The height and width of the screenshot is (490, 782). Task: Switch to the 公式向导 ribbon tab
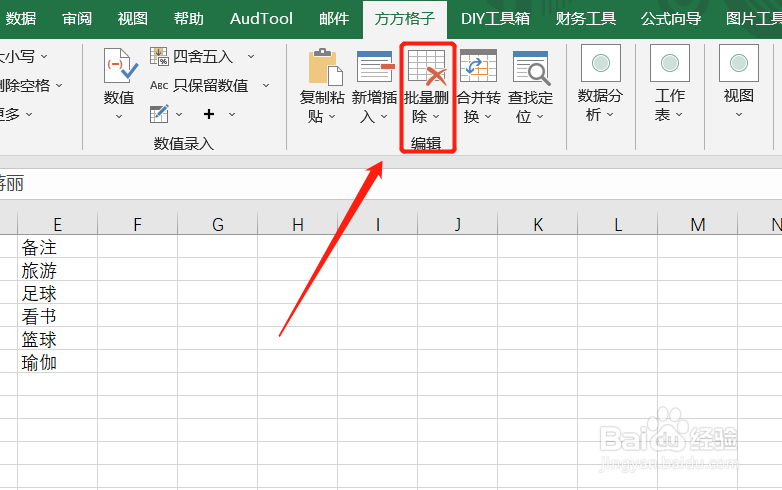pos(671,18)
